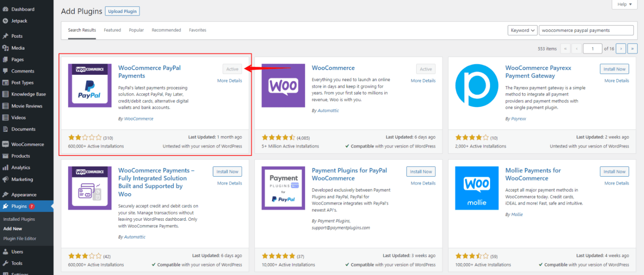Click the page number input field
Screen dimensions: 644x275
point(592,48)
